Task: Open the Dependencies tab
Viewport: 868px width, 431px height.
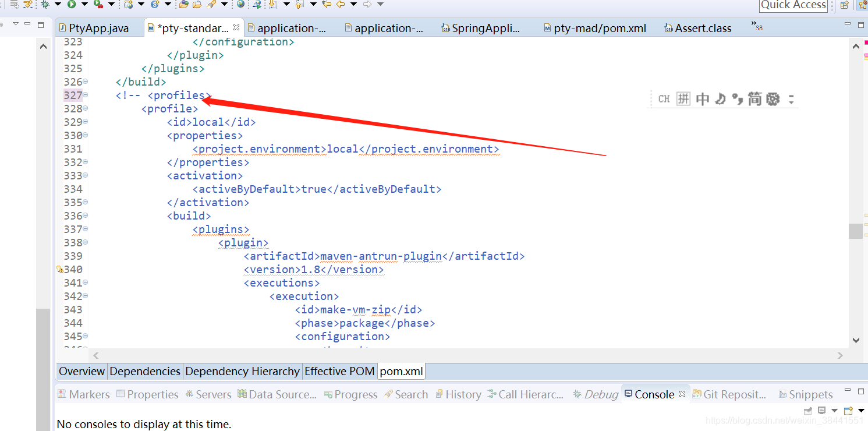Action: [145, 371]
